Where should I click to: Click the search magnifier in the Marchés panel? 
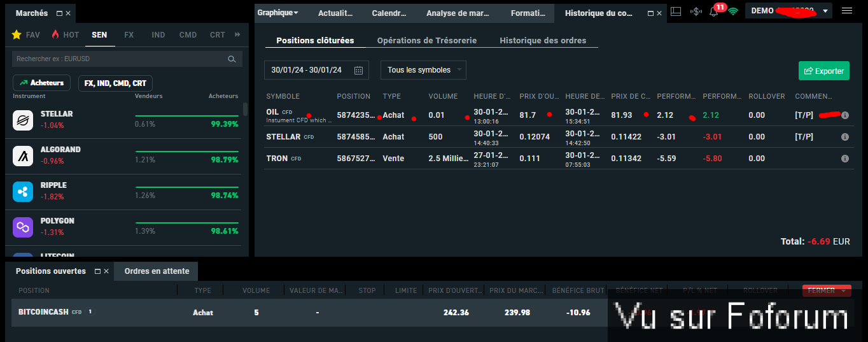click(x=232, y=59)
